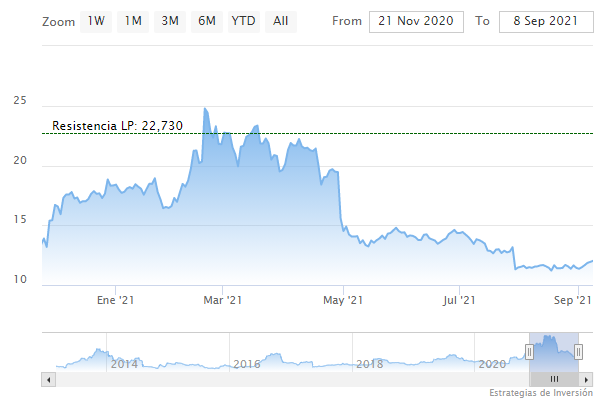Choose the 3M zoom option
This screenshot has height=406, width=602.
coord(170,20)
